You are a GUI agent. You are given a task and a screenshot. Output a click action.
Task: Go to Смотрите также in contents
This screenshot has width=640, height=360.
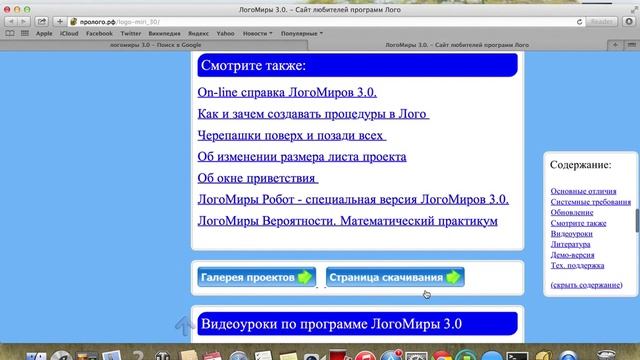click(578, 223)
